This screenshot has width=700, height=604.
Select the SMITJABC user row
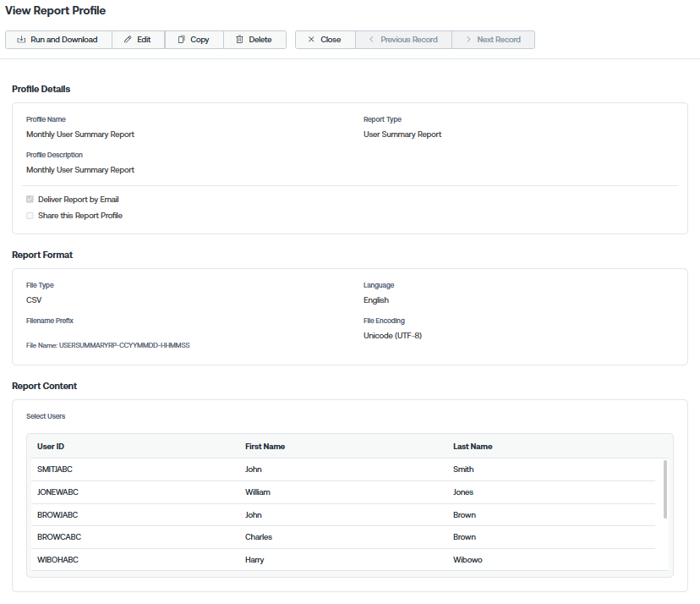(x=343, y=469)
